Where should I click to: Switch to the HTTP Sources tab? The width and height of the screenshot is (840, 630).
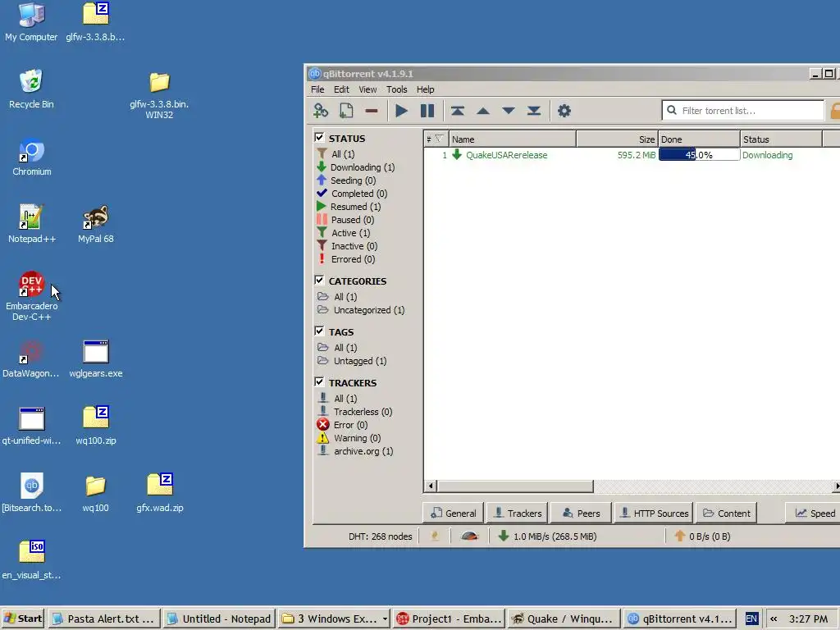click(654, 514)
